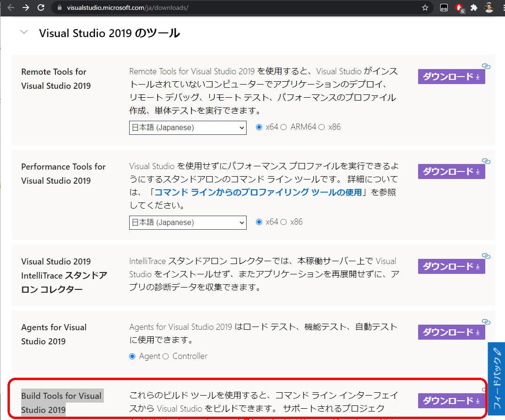
Task: Reload the current page
Action: (41, 8)
